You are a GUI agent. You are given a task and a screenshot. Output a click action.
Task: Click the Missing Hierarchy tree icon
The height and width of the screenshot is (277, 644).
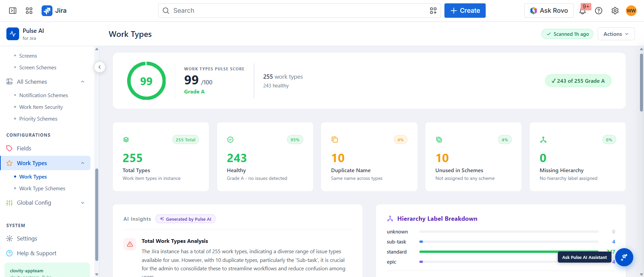(x=543, y=140)
